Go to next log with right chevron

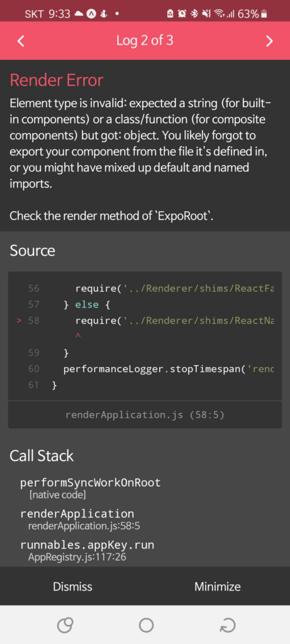click(x=269, y=41)
